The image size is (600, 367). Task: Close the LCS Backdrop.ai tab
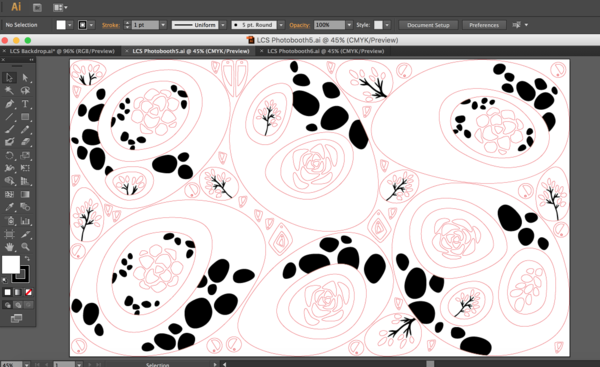pos(4,51)
